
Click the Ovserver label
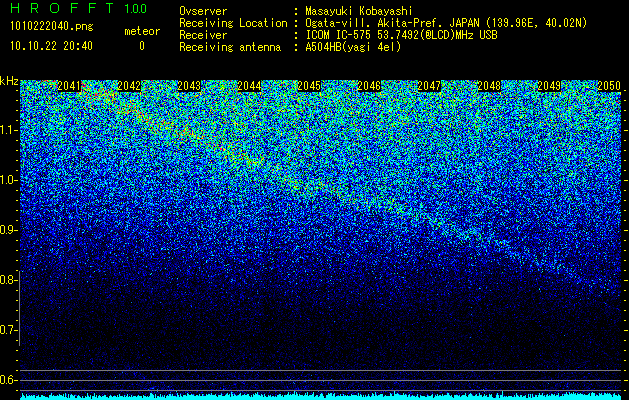tap(203, 11)
